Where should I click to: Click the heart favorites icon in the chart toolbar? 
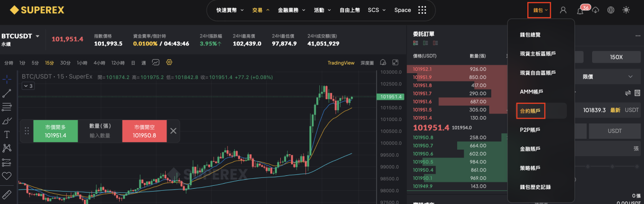7,175
